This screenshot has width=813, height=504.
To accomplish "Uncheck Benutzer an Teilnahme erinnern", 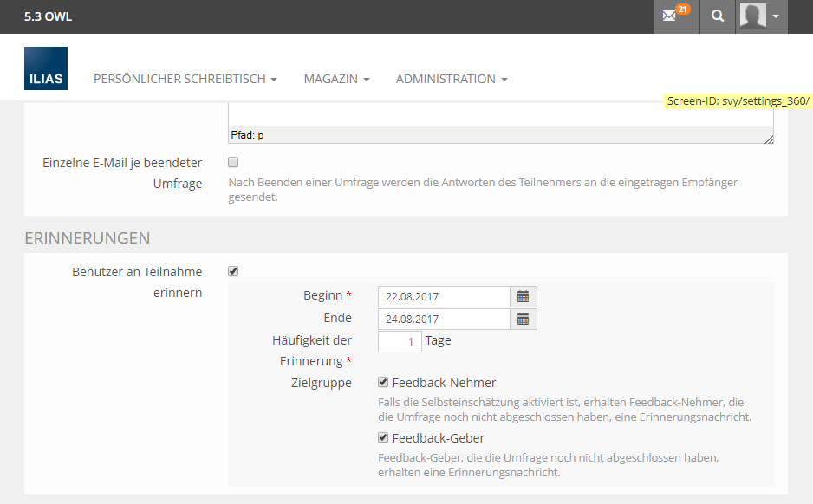I will (232, 271).
